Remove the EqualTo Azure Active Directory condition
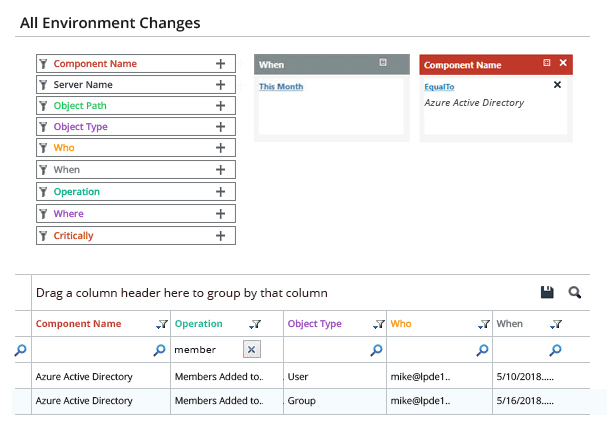 [x=557, y=85]
